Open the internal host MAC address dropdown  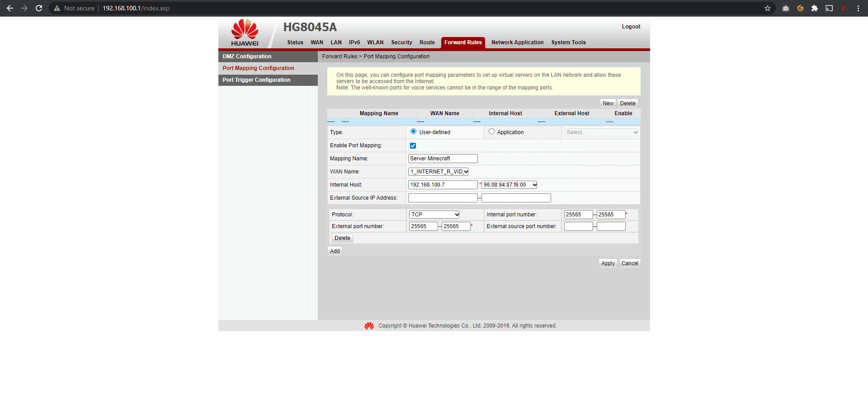pos(509,185)
